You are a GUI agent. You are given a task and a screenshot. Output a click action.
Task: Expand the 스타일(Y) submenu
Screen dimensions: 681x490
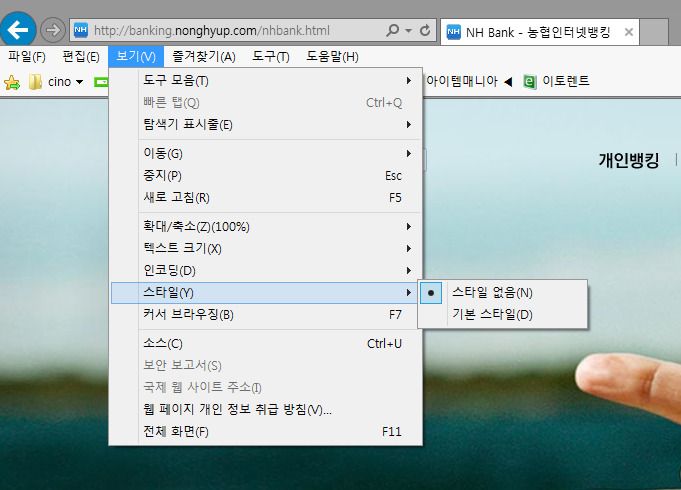tap(264, 293)
